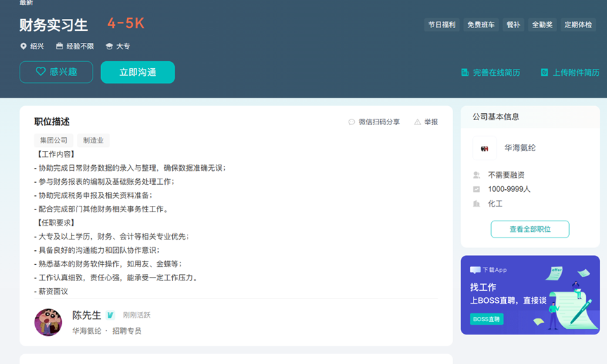Click the 立即沟通 button
The image size is (607, 364).
click(x=138, y=72)
